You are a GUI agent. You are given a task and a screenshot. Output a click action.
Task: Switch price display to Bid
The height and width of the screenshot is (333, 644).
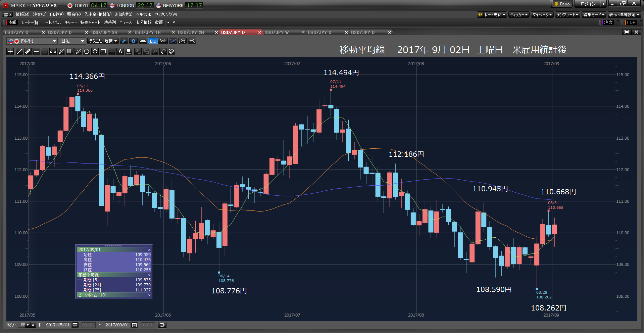pos(153,41)
